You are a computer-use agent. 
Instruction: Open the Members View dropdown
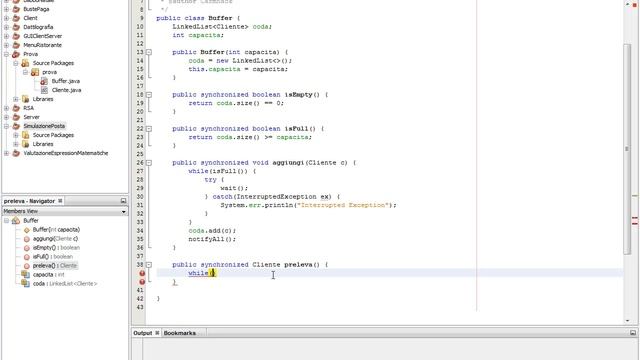click(x=123, y=211)
